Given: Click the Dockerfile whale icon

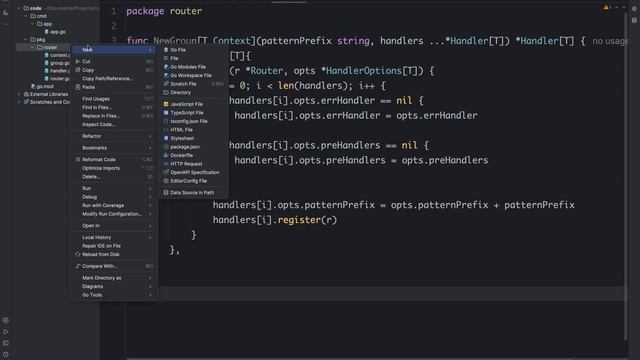Looking at the screenshot, I should tap(166, 156).
